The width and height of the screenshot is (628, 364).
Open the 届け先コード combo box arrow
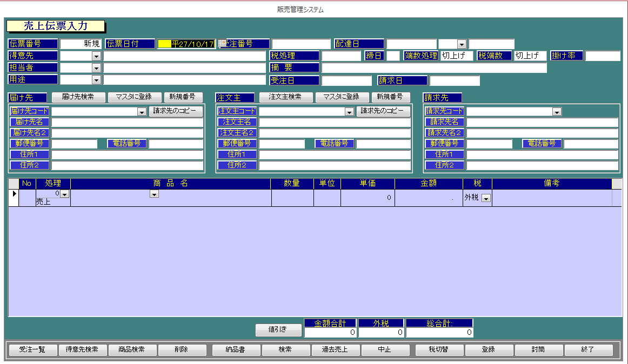click(x=142, y=112)
